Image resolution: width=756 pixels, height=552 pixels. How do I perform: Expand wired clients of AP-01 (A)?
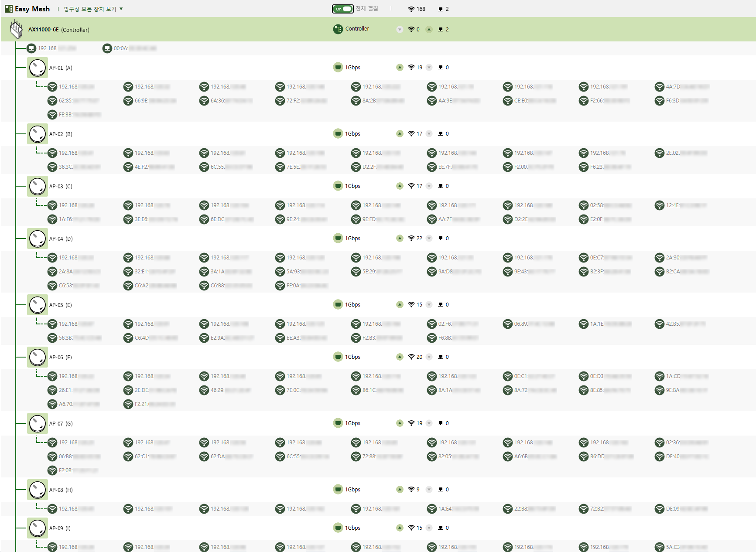[429, 68]
